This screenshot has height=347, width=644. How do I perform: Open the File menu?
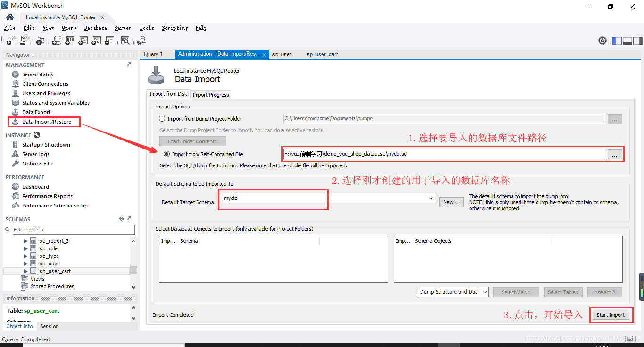click(x=9, y=28)
